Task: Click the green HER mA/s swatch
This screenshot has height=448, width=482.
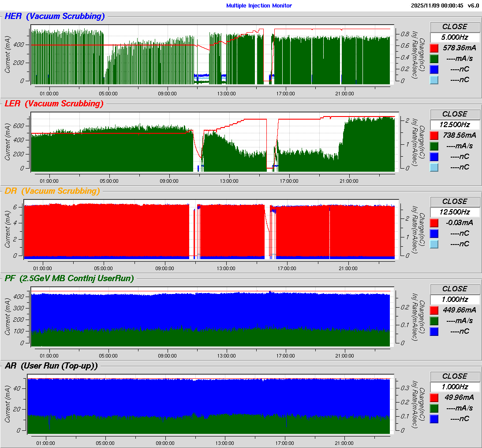Action: point(434,59)
